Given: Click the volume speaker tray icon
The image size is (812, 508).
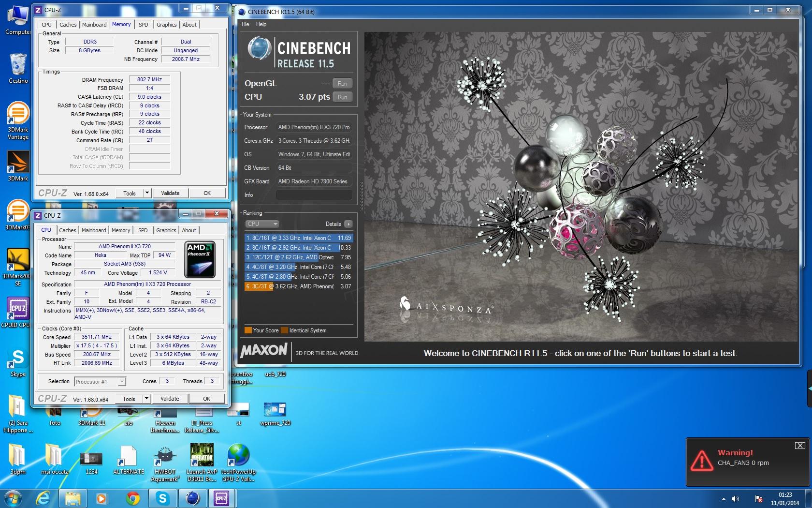Looking at the screenshot, I should pos(736,499).
